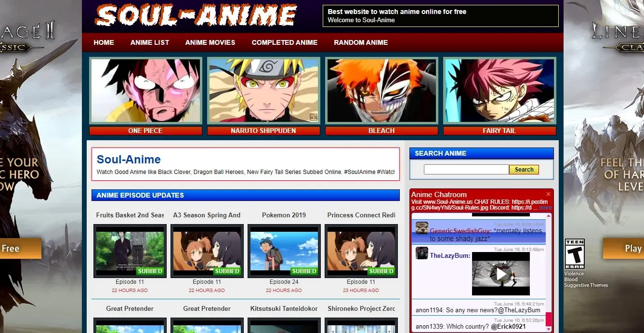Viewport: 644px width, 333px height.
Task: Click '23 HOURS AGO' under Princess Connect
Action: 361,291
